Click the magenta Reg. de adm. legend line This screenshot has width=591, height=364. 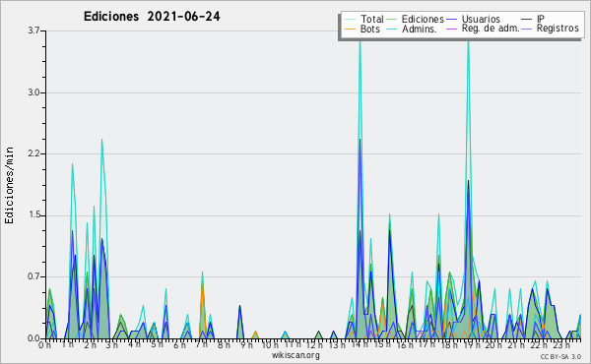pyautogui.click(x=451, y=29)
